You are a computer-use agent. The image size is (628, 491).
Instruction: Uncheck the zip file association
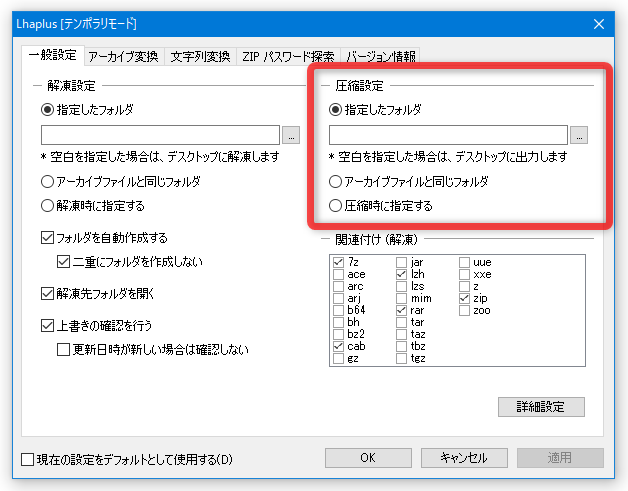[x=464, y=298]
